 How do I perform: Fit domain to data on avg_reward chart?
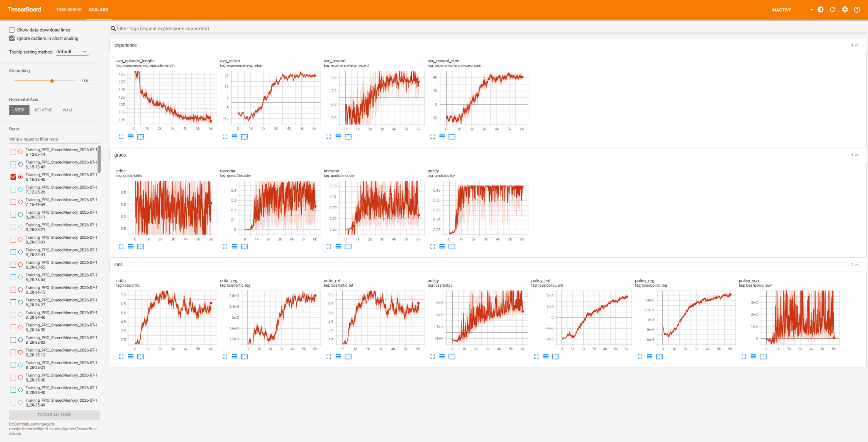[348, 137]
